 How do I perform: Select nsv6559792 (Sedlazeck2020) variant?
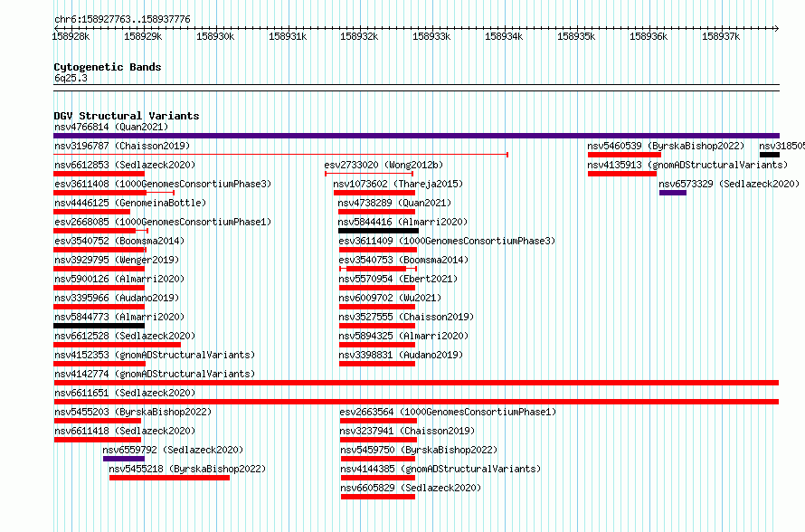click(173, 450)
